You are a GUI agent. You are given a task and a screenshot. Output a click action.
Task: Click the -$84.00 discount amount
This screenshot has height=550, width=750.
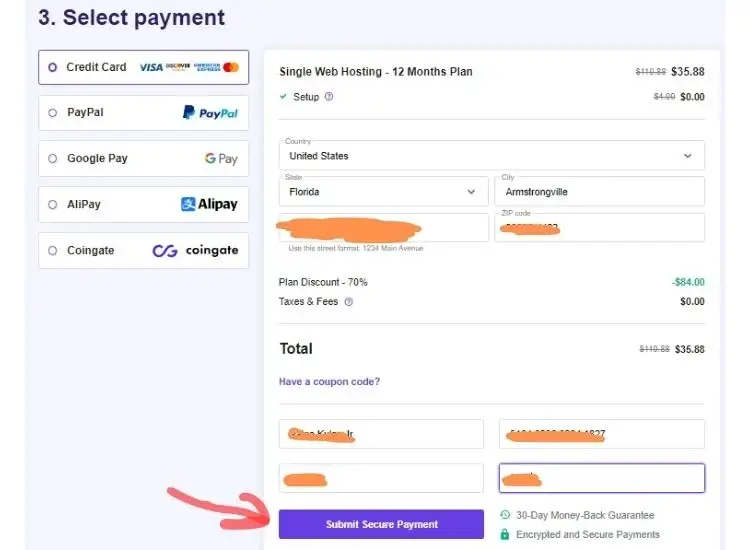[688, 282]
